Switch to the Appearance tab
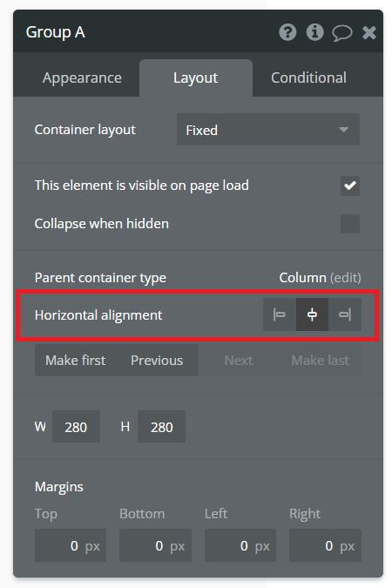 pyautogui.click(x=82, y=78)
